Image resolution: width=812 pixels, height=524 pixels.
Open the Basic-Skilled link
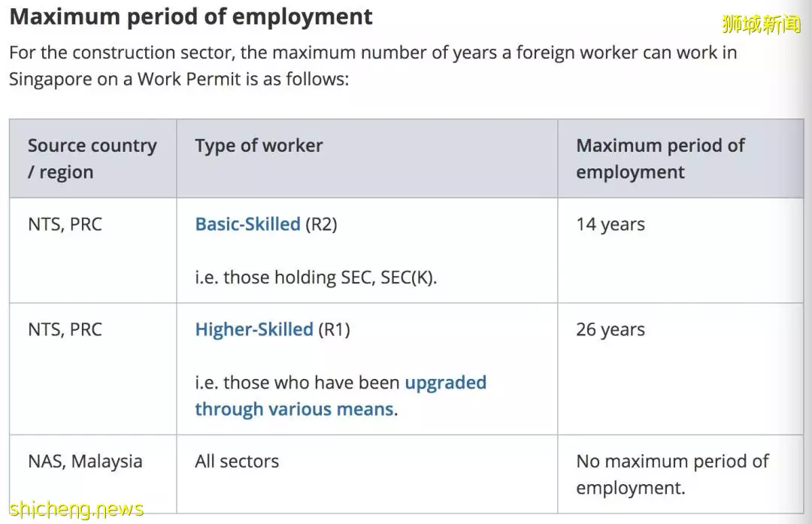(247, 224)
